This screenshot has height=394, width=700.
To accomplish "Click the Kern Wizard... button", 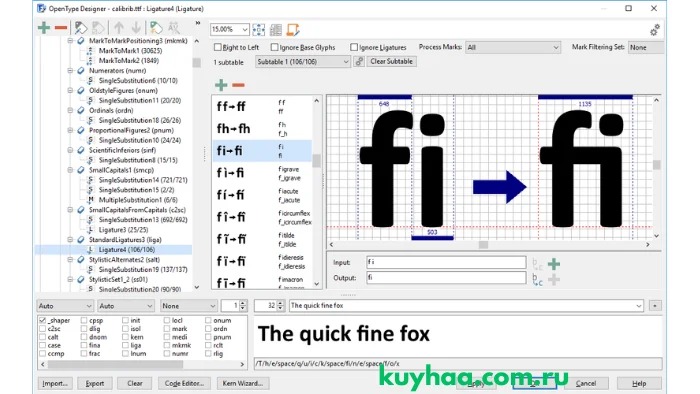I will coord(242,383).
